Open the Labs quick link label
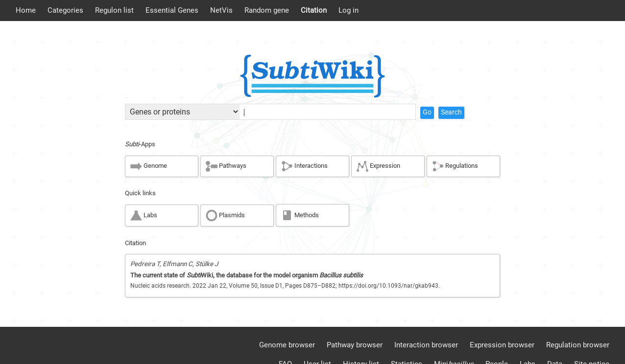 [150, 215]
